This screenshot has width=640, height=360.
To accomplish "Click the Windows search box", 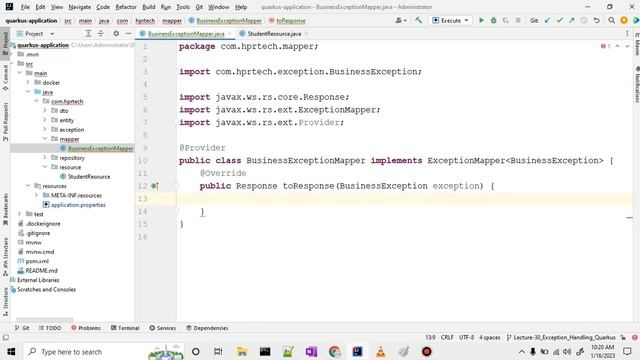I will [x=104, y=351].
